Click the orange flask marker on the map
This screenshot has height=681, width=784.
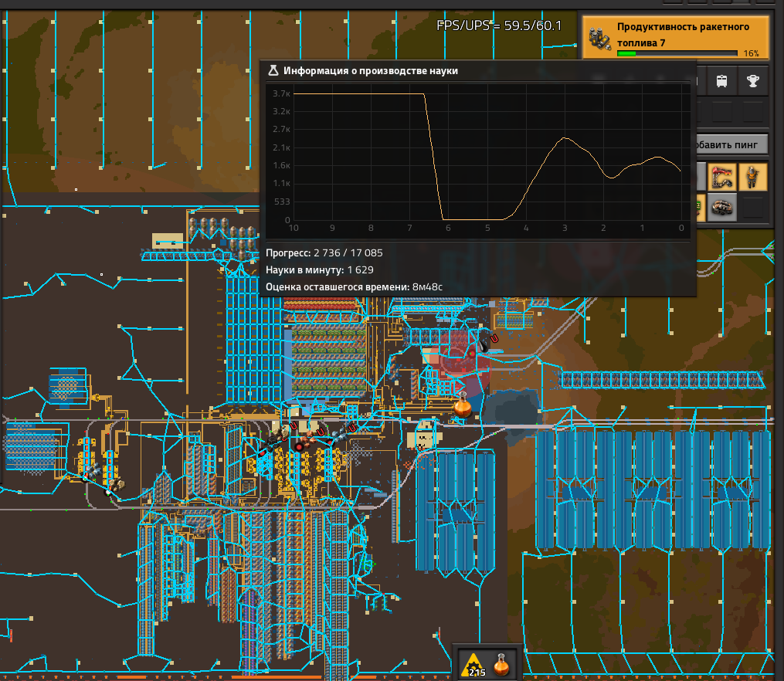[463, 405]
